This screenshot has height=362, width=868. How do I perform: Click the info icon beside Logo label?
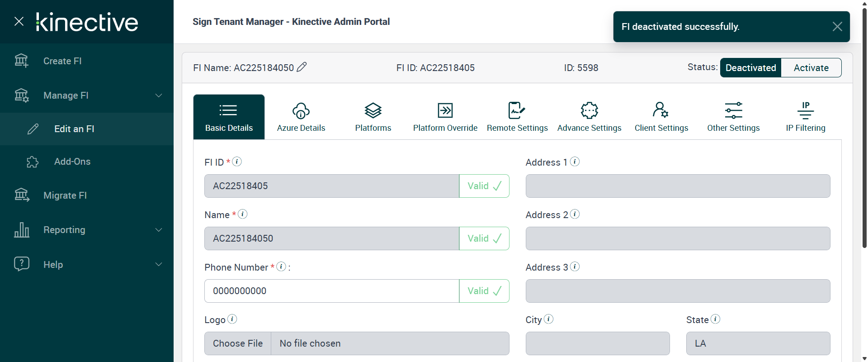232,319
